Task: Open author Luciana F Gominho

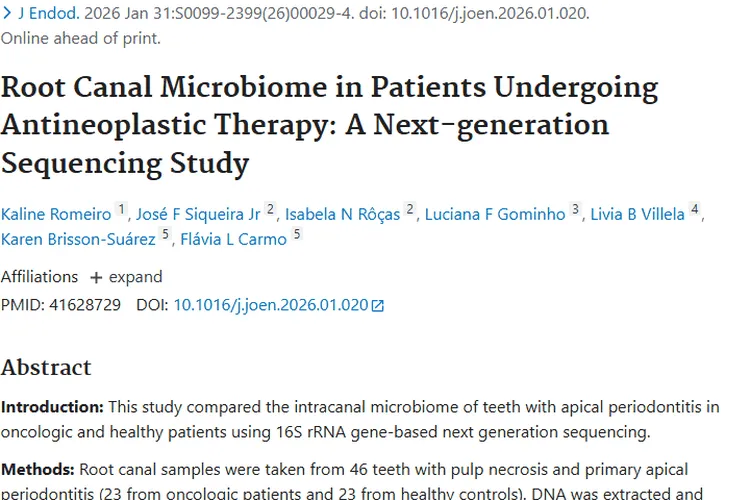Action: point(494,214)
